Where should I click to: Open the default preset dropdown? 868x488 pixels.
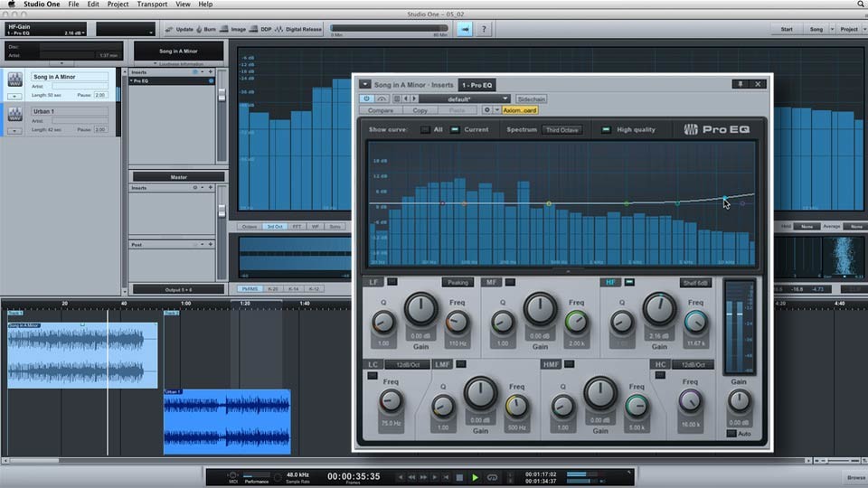465,99
